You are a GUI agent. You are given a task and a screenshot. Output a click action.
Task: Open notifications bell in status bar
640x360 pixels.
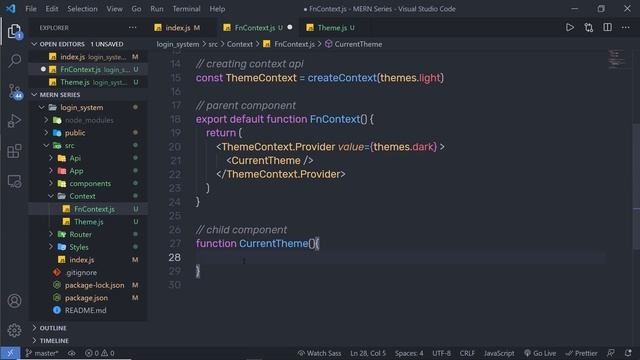click(x=628, y=353)
